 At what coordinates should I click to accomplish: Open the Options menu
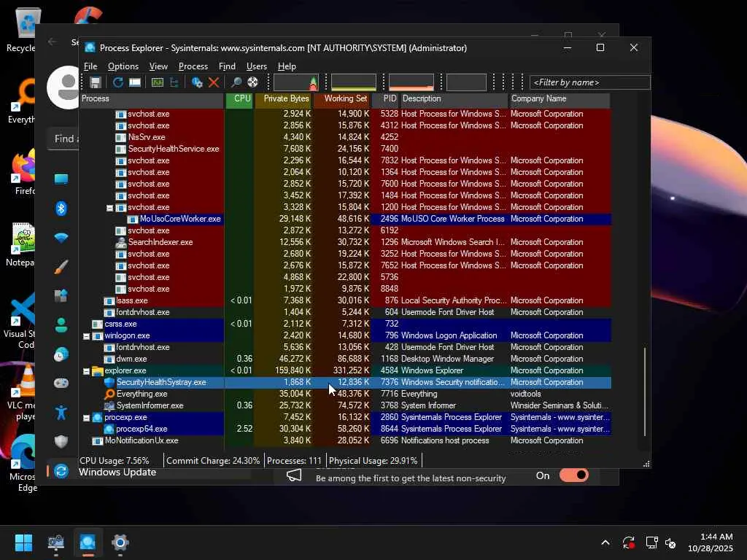coord(123,66)
